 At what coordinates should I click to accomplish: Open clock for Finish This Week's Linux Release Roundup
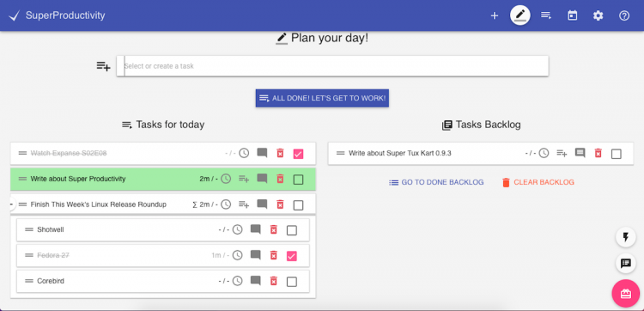click(x=226, y=204)
